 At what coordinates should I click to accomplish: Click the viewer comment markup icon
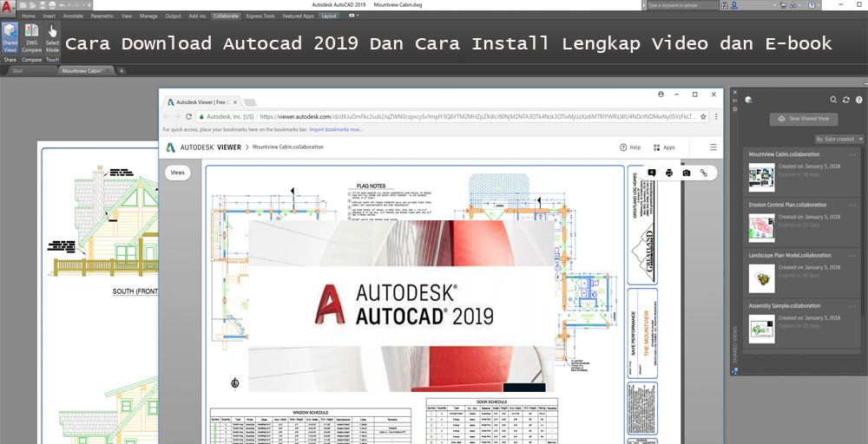pyautogui.click(x=652, y=173)
